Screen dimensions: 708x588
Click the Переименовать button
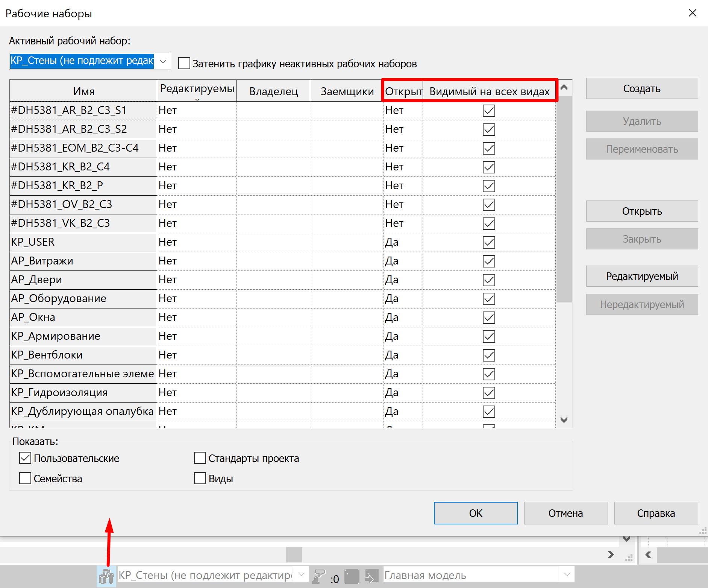[x=642, y=149]
